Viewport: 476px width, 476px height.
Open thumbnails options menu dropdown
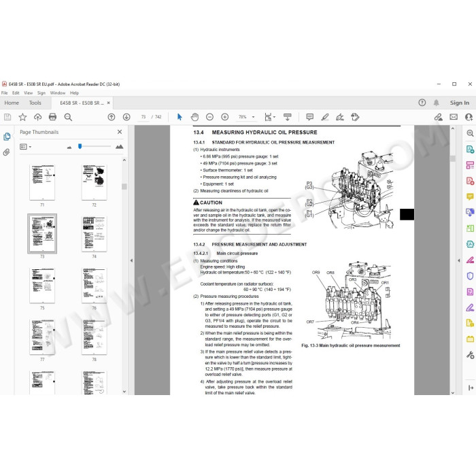click(26, 147)
